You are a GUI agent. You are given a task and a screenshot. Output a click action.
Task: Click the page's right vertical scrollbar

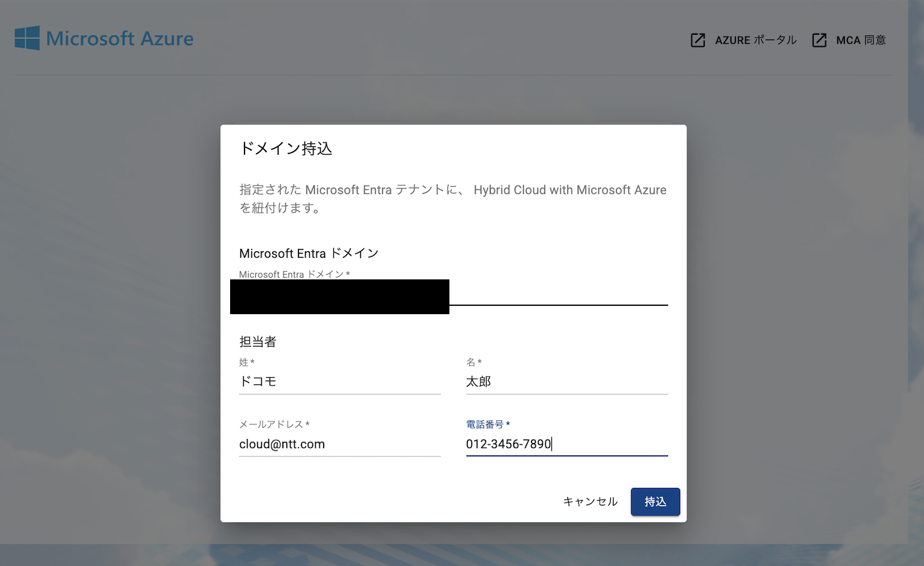coord(916,270)
